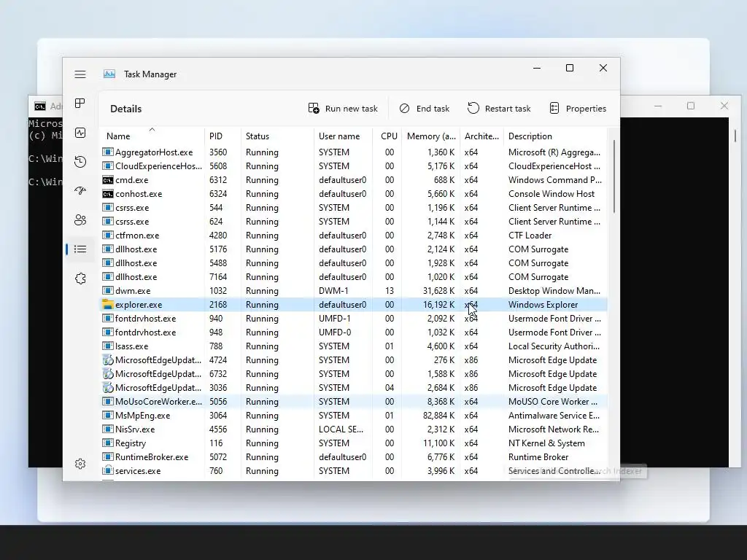Sort by the Architecture column header
This screenshot has height=560, width=747.
pyautogui.click(x=481, y=136)
